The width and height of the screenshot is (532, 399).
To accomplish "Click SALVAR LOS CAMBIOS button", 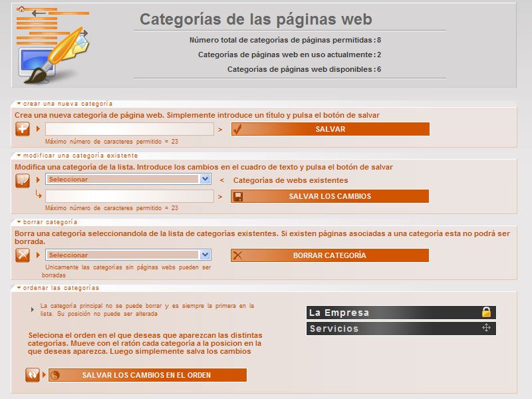I will point(330,196).
